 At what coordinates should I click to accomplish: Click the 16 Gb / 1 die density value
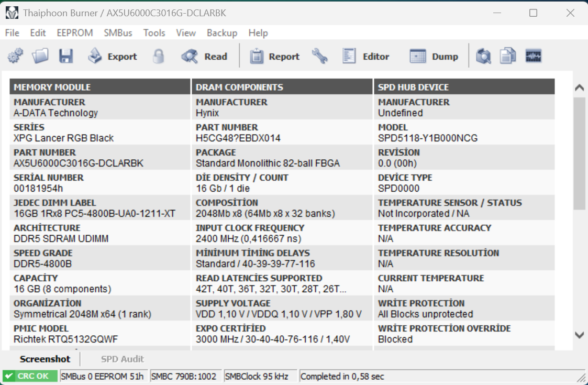click(223, 189)
